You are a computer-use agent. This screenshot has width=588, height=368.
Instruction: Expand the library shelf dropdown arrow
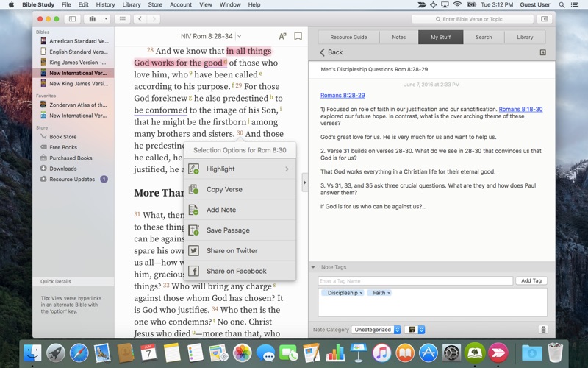106,19
